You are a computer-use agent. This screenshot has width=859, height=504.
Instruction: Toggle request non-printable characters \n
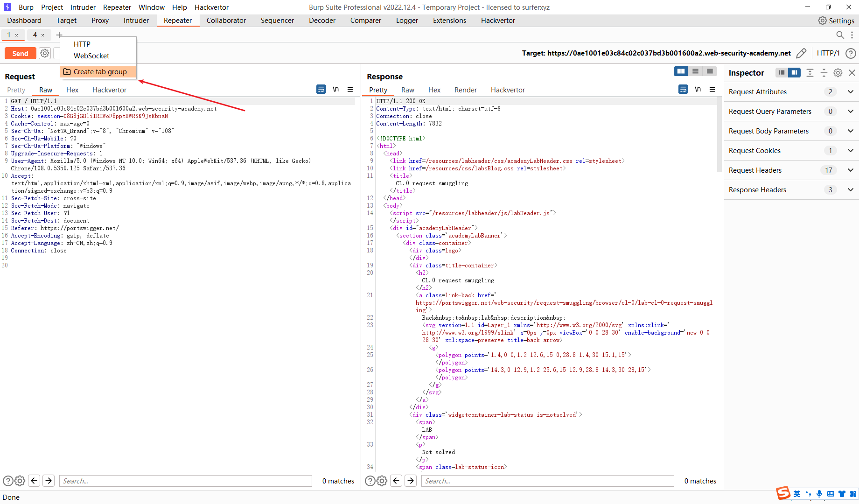(x=336, y=89)
